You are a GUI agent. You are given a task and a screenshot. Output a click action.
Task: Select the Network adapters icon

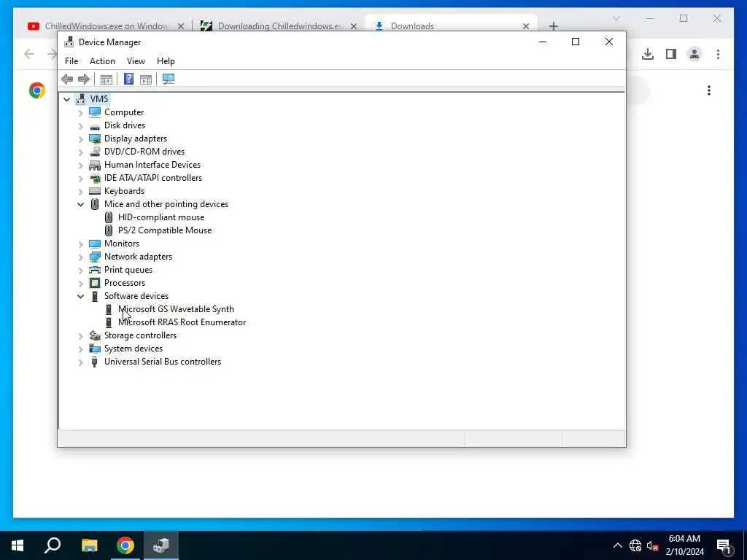(x=95, y=257)
